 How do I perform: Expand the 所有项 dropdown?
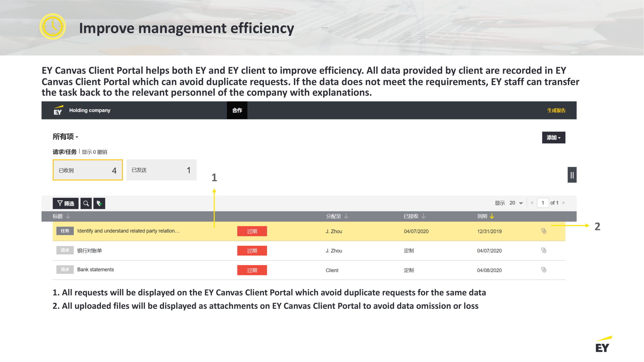(65, 137)
